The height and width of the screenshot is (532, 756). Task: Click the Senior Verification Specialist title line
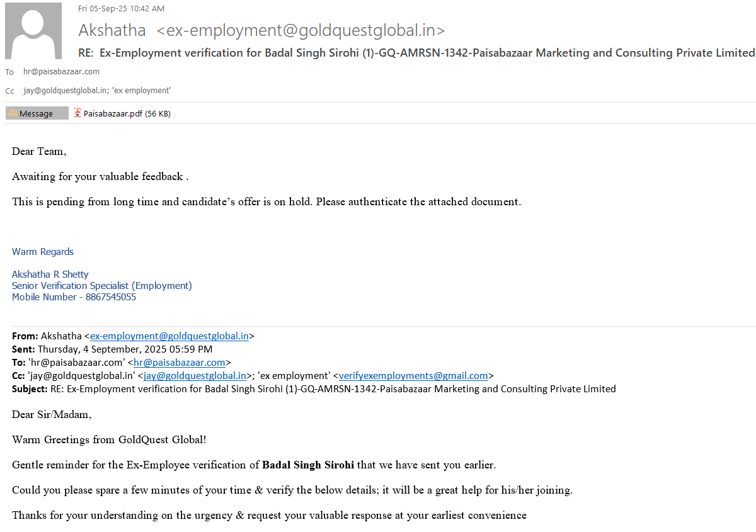(102, 286)
